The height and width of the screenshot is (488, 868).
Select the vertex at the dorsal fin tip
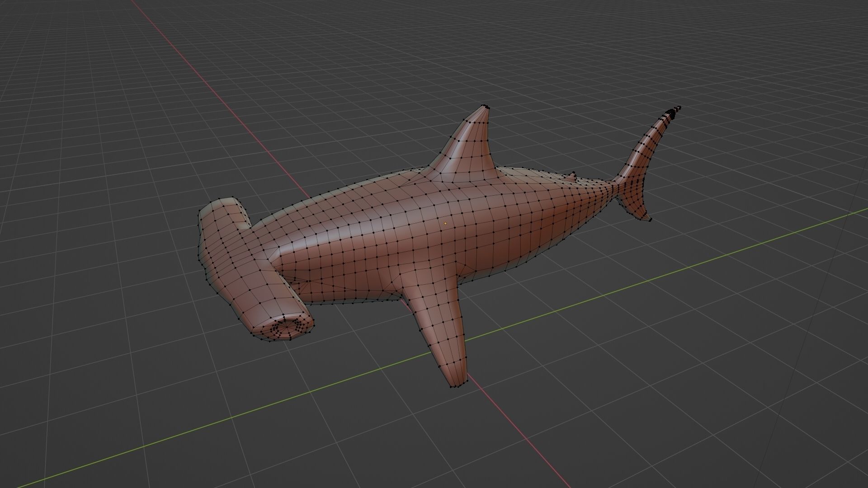(486, 107)
